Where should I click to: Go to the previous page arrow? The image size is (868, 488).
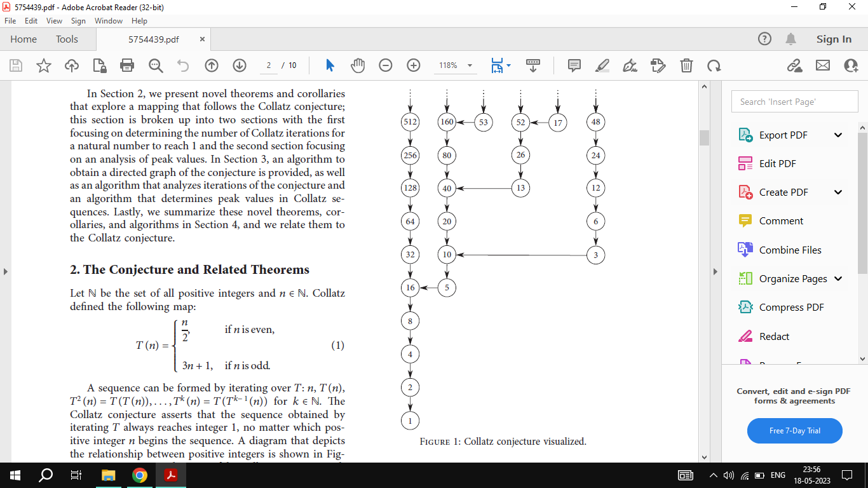click(x=212, y=65)
